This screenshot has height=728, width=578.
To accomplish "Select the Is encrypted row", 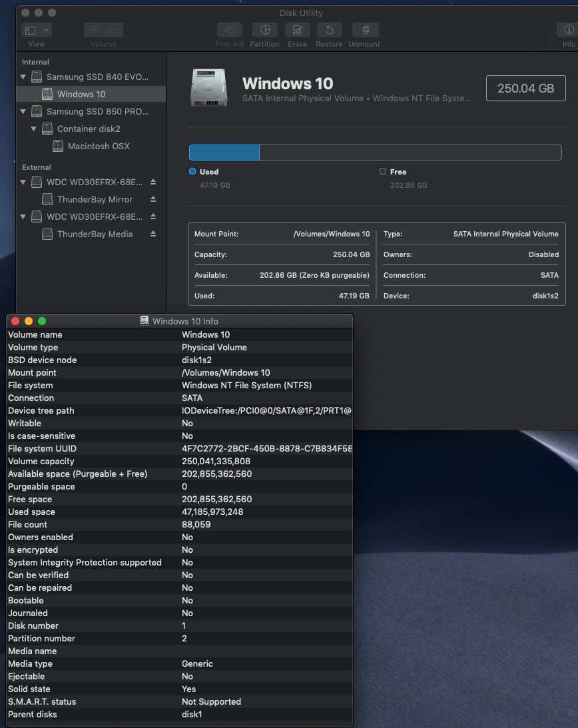I will click(x=180, y=549).
